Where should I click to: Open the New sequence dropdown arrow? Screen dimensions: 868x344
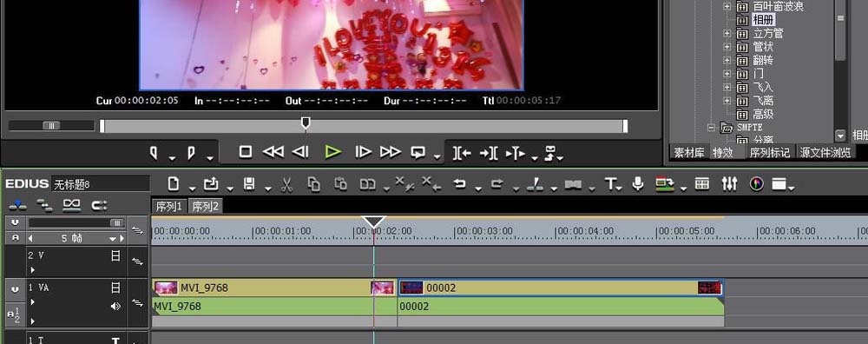pyautogui.click(x=192, y=189)
